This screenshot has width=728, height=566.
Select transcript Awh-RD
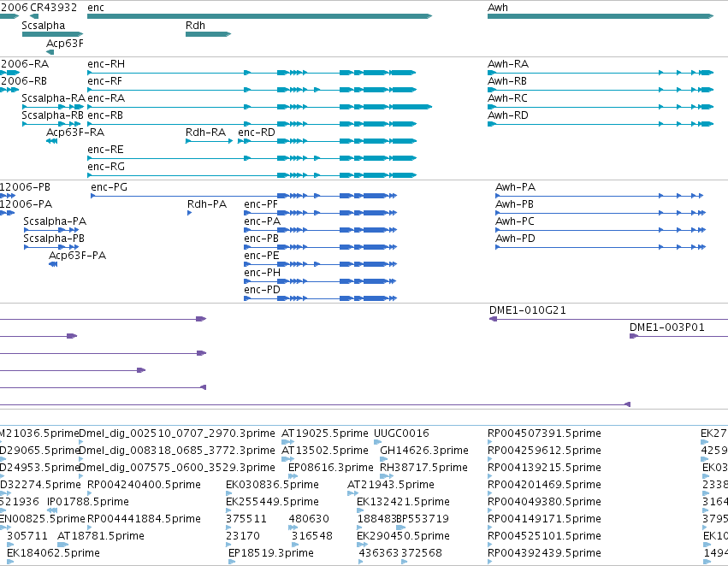[508, 115]
